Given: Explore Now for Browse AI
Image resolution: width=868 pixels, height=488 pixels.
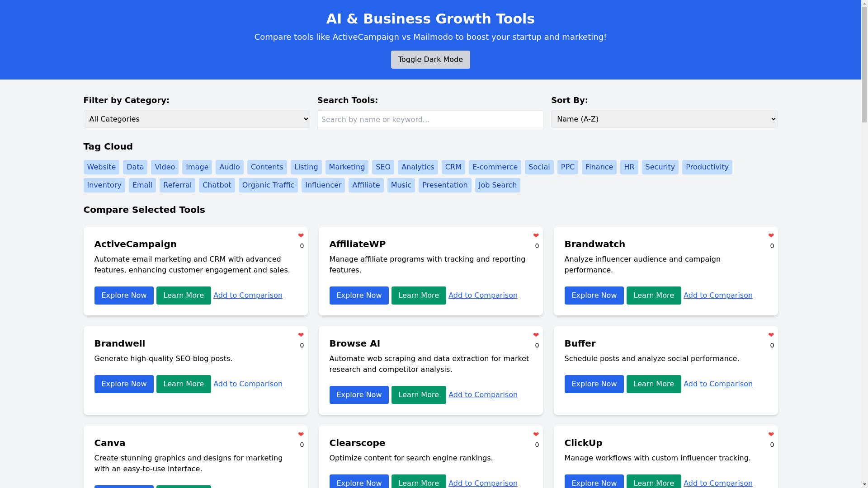Looking at the screenshot, I should [359, 395].
